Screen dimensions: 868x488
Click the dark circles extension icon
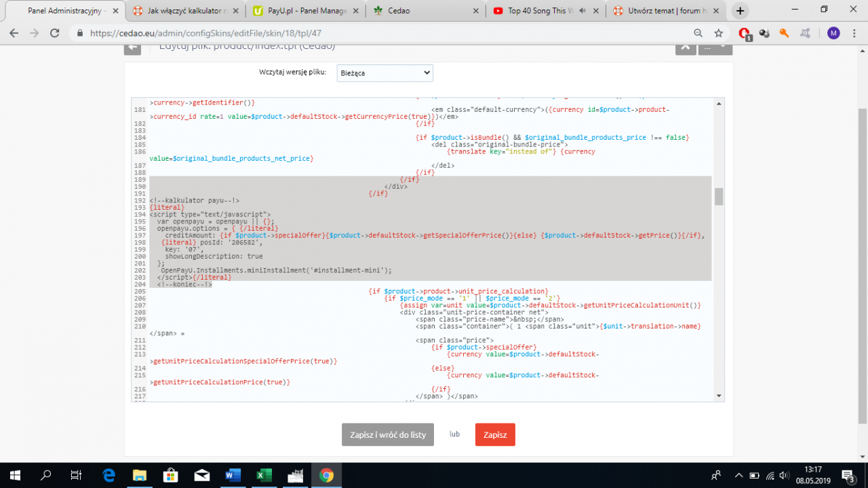tap(764, 33)
